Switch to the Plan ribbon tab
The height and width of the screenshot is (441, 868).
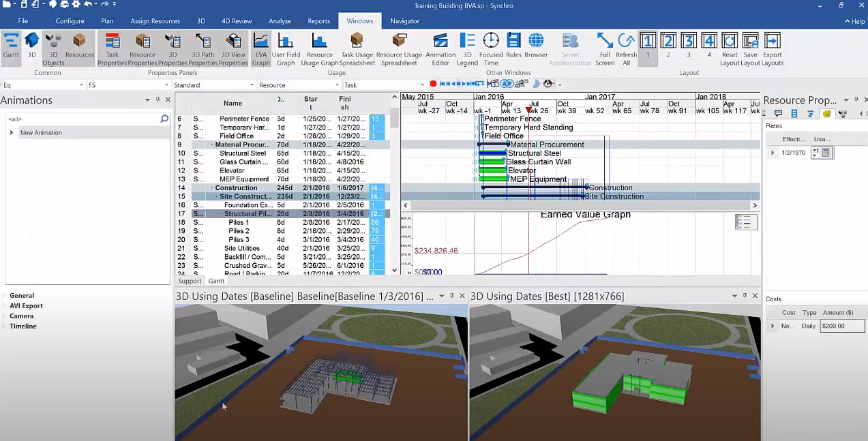[x=107, y=21]
